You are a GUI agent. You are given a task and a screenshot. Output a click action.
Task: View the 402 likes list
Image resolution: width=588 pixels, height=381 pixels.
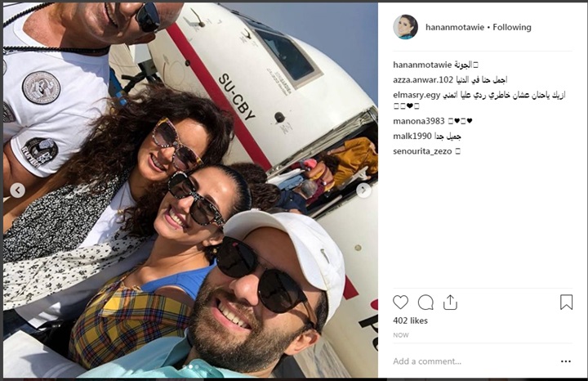(410, 320)
